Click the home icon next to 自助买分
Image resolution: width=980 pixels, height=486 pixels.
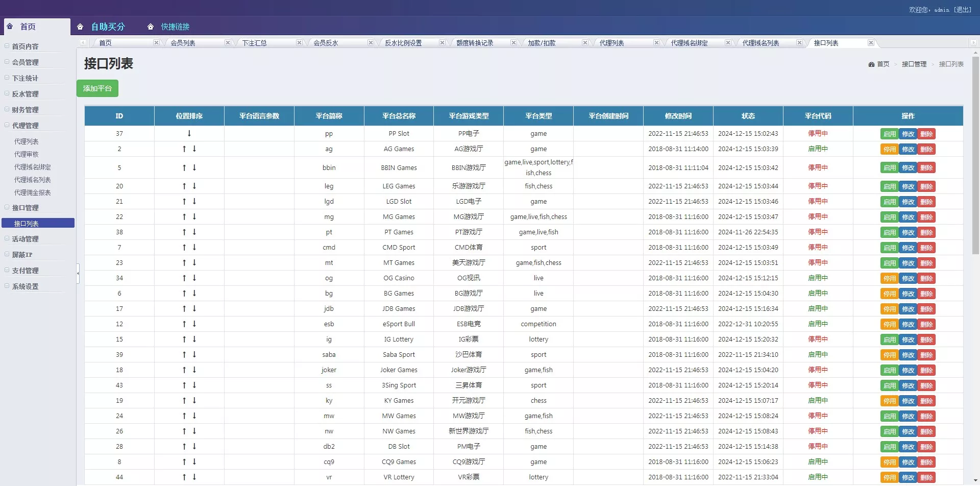tap(80, 27)
